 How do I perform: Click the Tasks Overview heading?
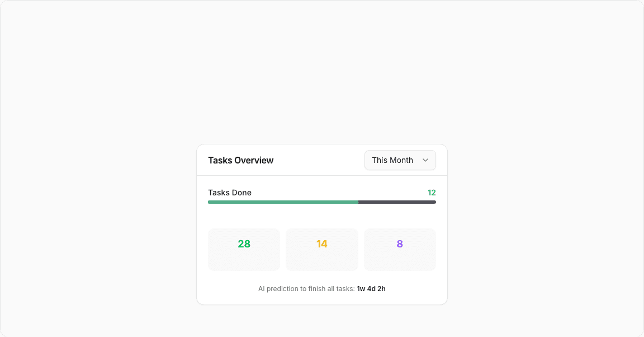pos(241,160)
